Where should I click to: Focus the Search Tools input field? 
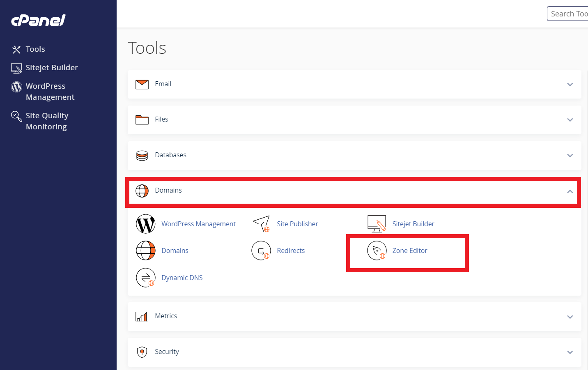click(569, 14)
